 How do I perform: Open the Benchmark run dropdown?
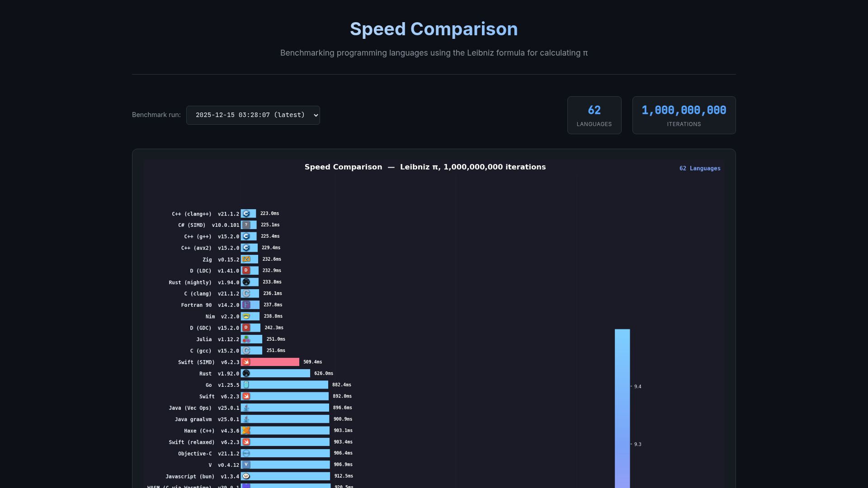click(x=253, y=115)
